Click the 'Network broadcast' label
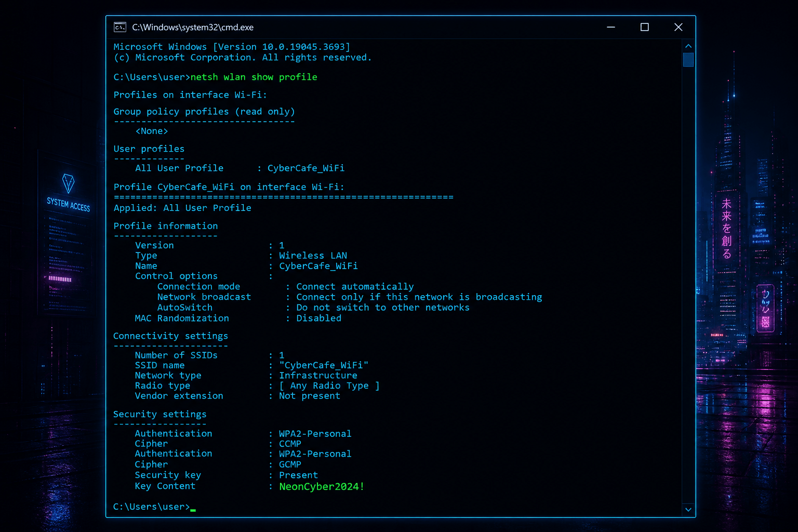Image resolution: width=798 pixels, height=532 pixels. (204, 297)
